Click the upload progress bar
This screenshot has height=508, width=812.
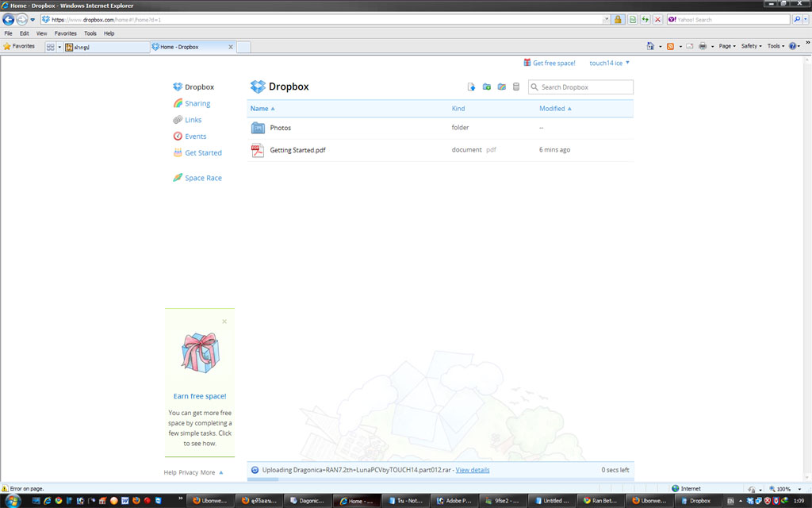coord(440,479)
